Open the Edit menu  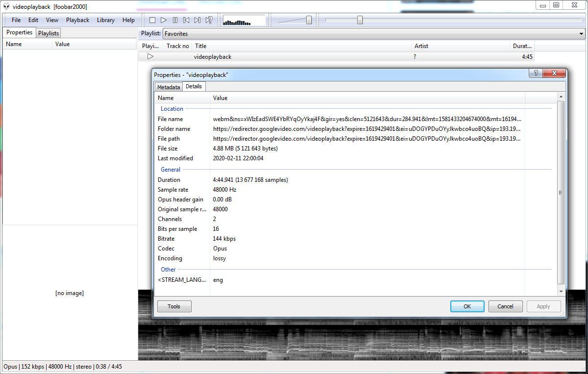point(33,20)
